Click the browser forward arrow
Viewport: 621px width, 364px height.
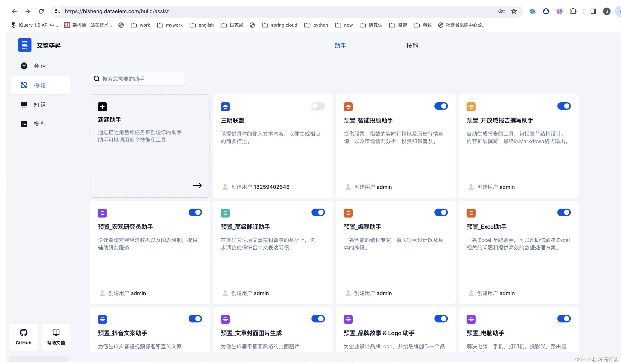pyautogui.click(x=28, y=11)
